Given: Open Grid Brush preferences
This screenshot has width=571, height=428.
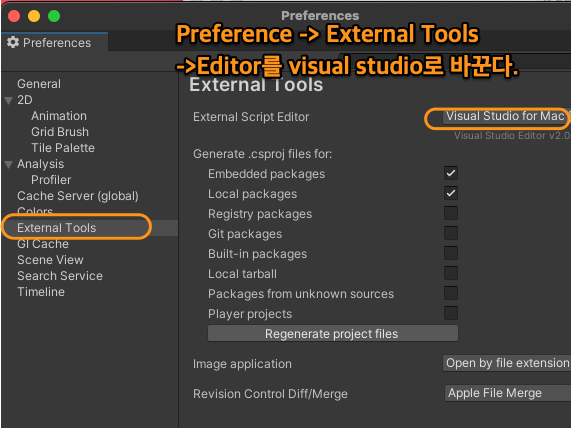Looking at the screenshot, I should [x=60, y=132].
